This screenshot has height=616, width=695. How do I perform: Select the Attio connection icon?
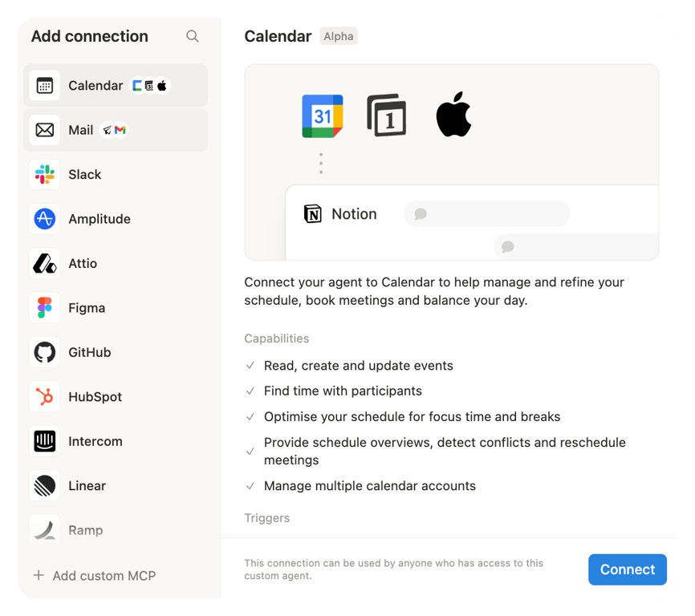click(x=44, y=263)
